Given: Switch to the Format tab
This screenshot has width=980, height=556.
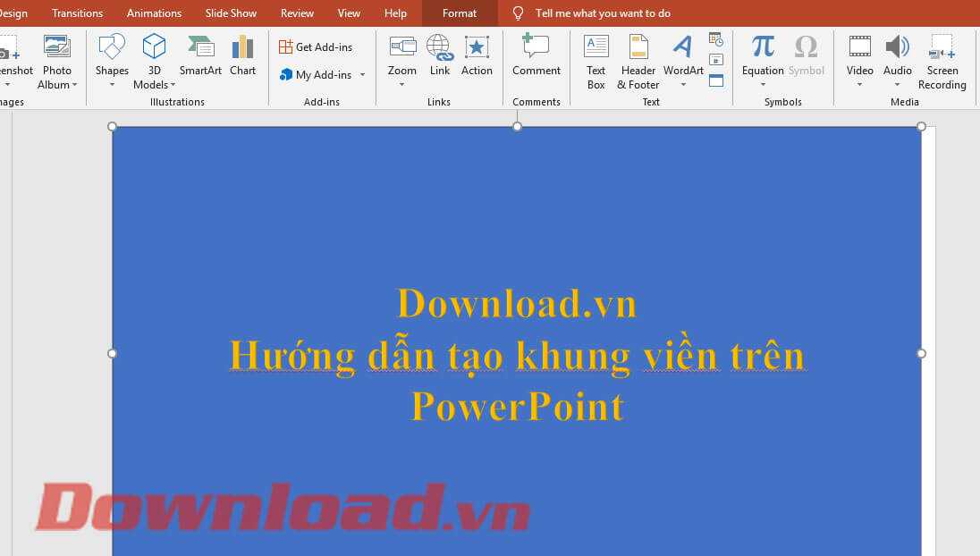Looking at the screenshot, I should [x=459, y=13].
